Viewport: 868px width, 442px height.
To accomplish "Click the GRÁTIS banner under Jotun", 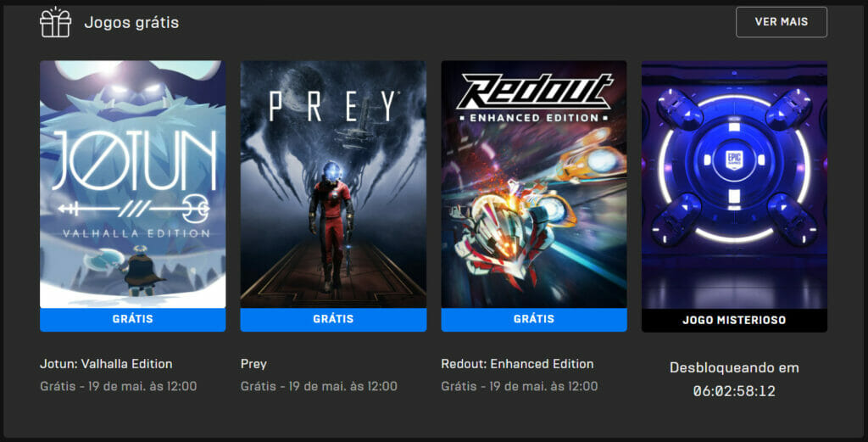I will pyautogui.click(x=133, y=320).
